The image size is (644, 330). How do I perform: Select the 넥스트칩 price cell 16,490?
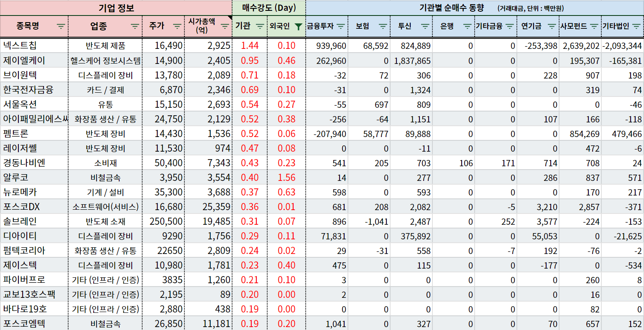click(x=164, y=46)
